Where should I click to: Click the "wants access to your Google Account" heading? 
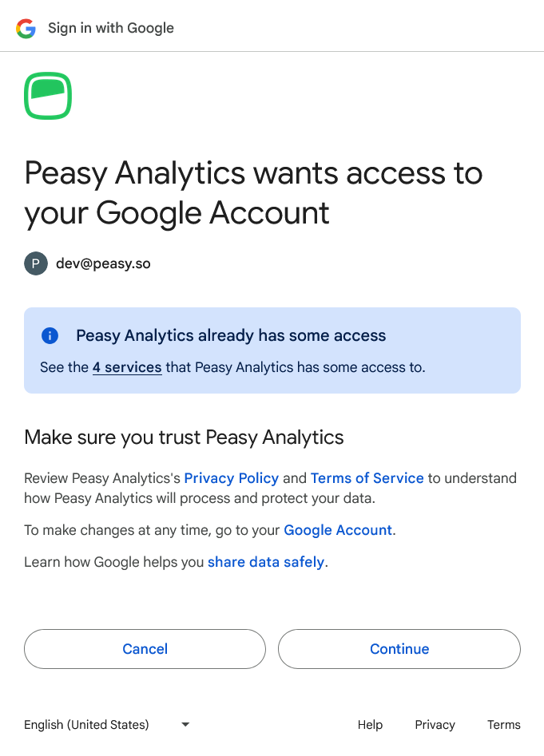253,193
